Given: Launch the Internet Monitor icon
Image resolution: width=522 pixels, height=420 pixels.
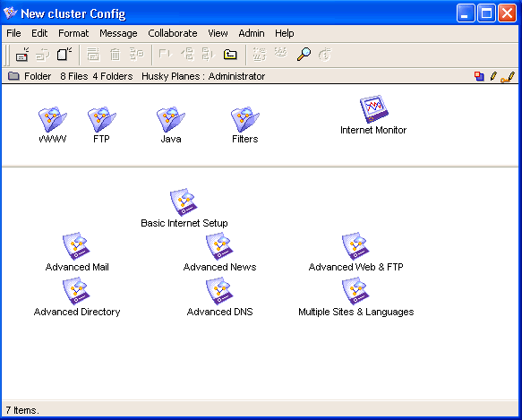Looking at the screenshot, I should pos(374,109).
